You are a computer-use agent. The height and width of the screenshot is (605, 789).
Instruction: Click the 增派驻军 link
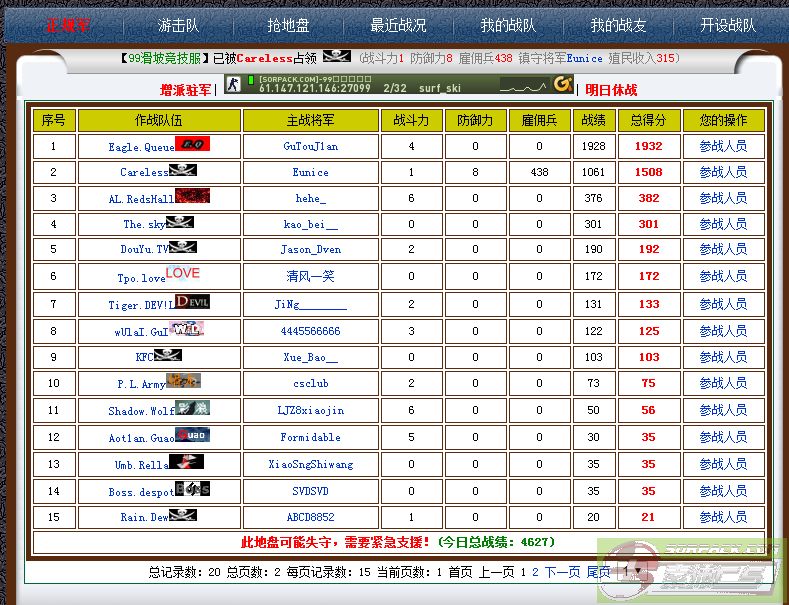point(186,89)
